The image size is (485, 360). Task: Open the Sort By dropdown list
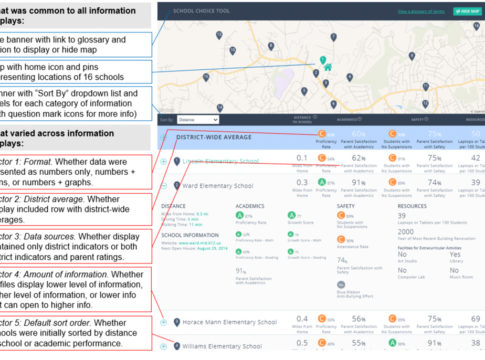198,119
